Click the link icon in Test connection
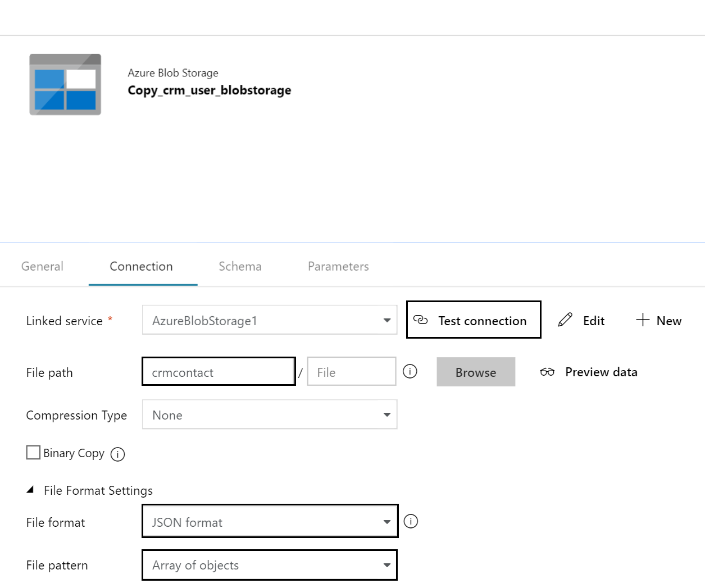705x588 pixels. tap(421, 320)
